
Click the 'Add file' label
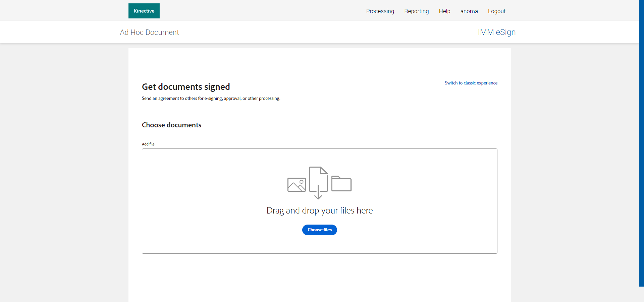pos(148,144)
